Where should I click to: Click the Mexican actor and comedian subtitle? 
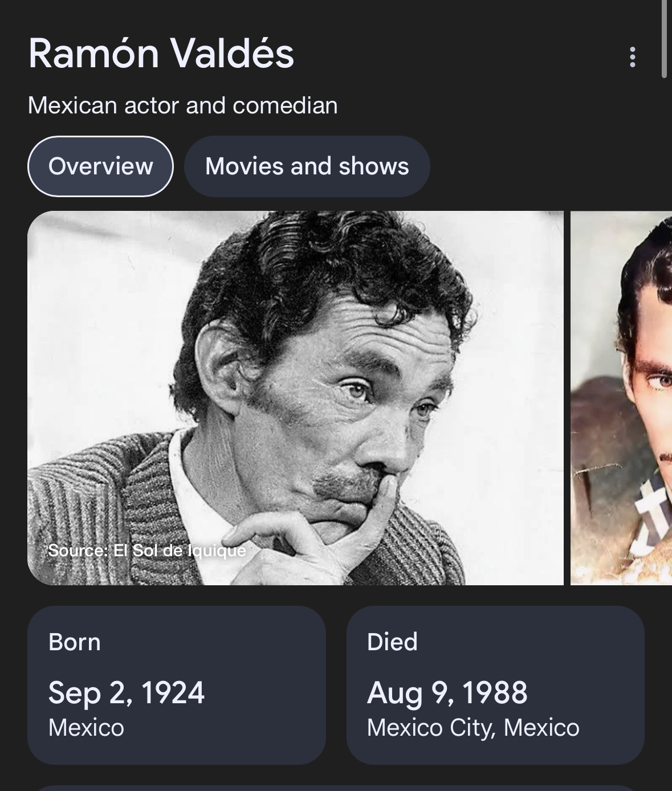182,105
